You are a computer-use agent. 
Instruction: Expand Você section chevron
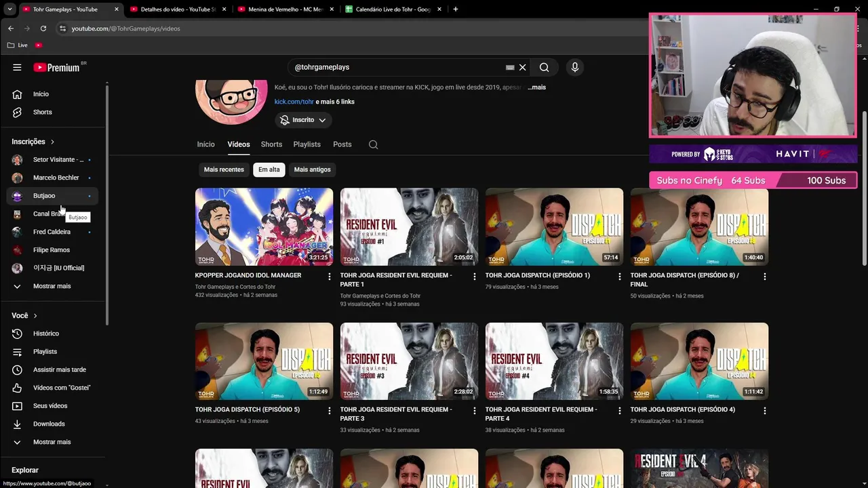35,316
